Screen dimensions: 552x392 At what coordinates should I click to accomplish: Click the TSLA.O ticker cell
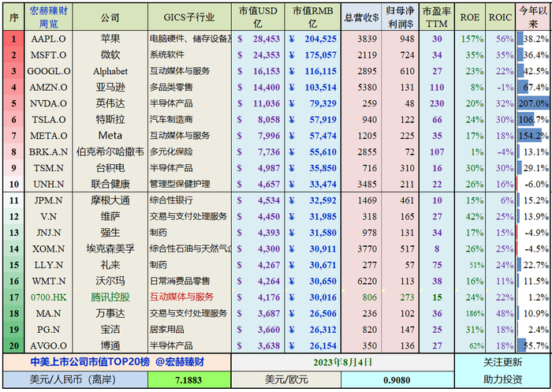[49, 120]
